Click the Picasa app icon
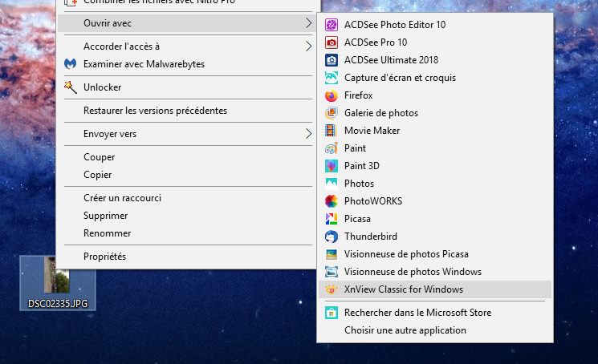 coord(332,219)
